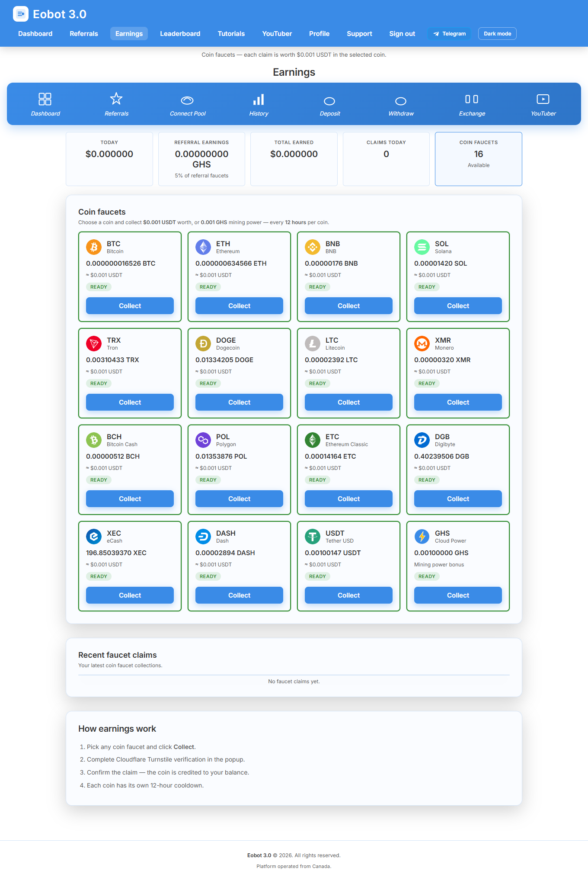Toggle Dark mode in the header
Viewport: 588px width, 884px height.
pyautogui.click(x=497, y=34)
